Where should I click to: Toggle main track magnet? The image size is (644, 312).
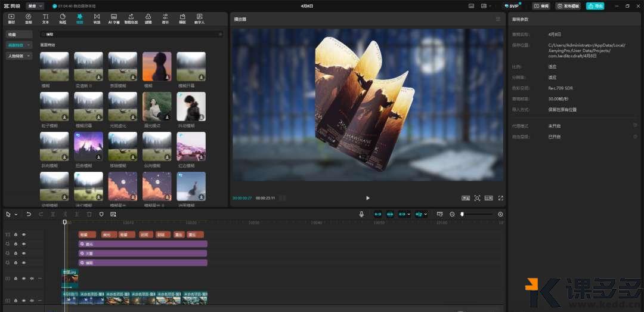pyautogui.click(x=378, y=214)
